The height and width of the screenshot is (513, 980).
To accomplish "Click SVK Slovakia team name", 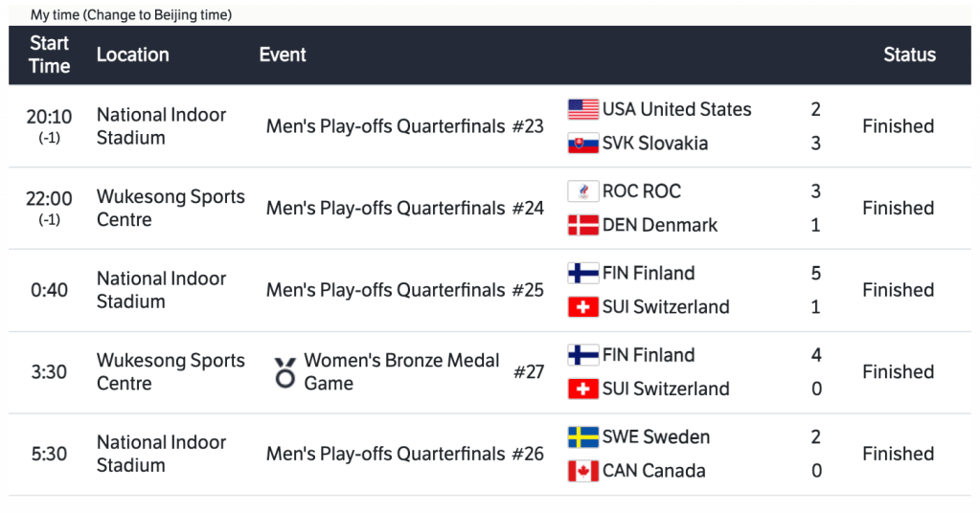I will (x=655, y=144).
